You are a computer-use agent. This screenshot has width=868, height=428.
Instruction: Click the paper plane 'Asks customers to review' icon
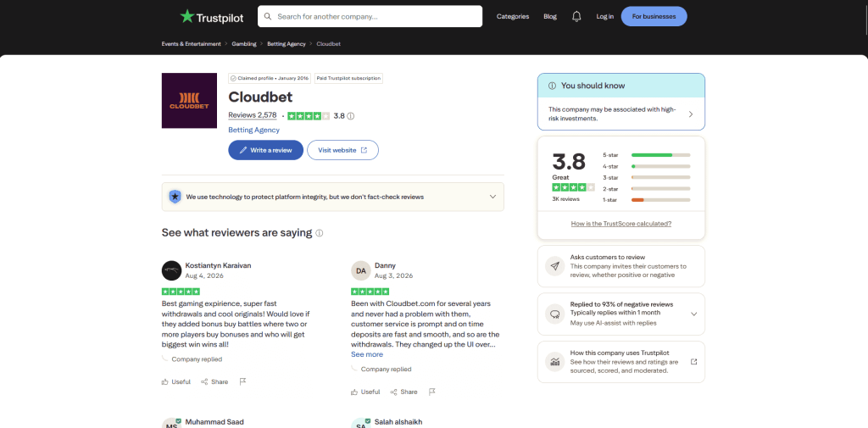point(554,266)
